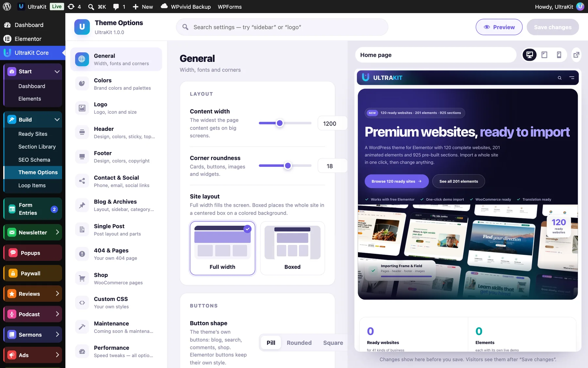Click Browse 120 ready sites button
The height and width of the screenshot is (368, 588).
tap(397, 181)
